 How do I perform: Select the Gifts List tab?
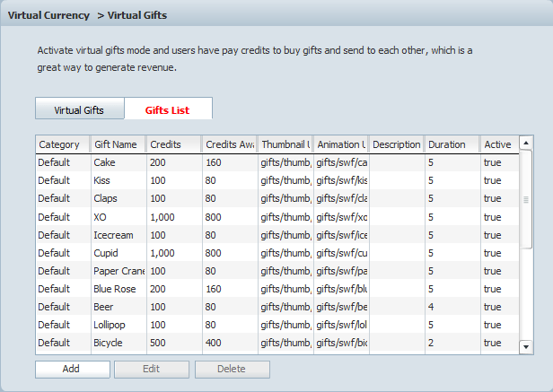click(x=168, y=109)
